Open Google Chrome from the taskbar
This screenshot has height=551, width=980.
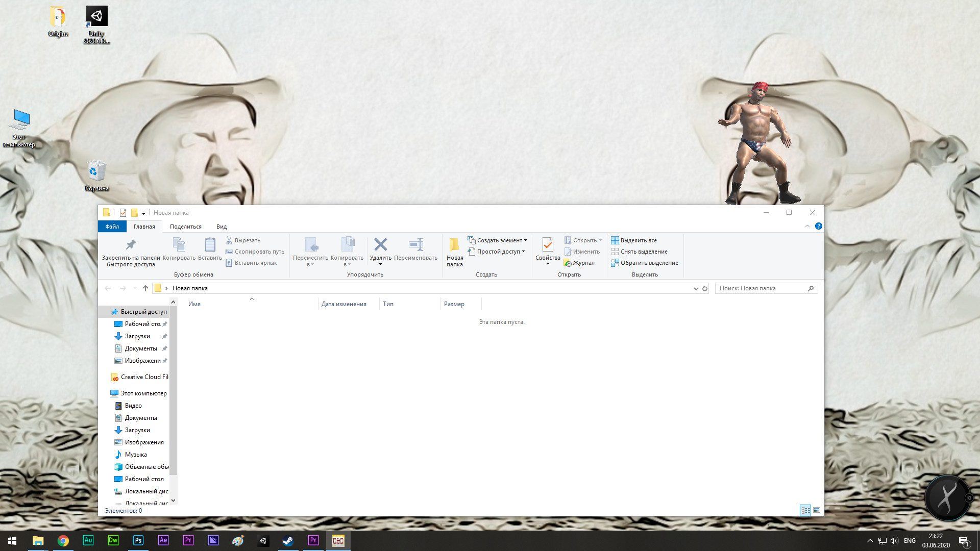[x=63, y=540]
